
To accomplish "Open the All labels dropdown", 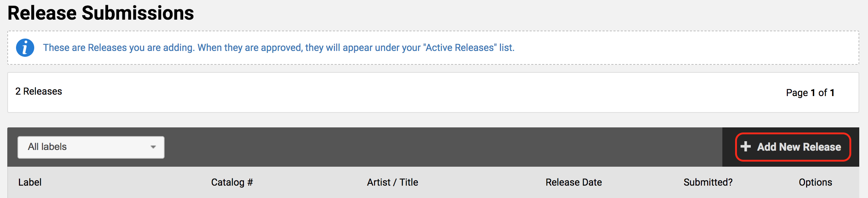I will (91, 147).
